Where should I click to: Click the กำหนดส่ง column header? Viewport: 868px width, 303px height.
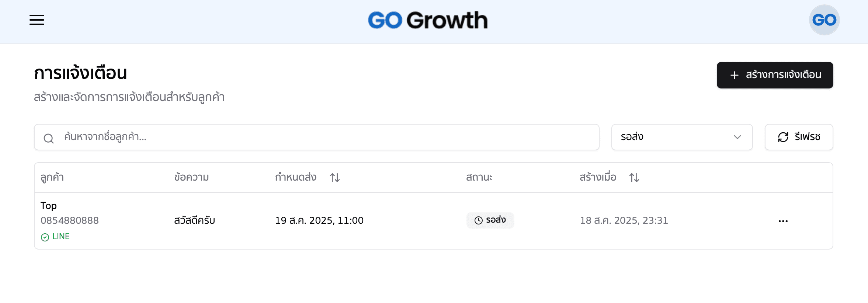point(296,177)
